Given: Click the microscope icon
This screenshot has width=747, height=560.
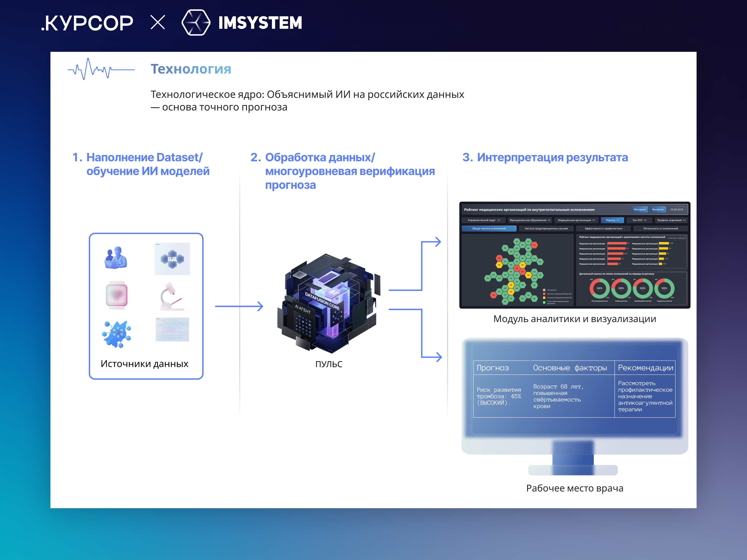Looking at the screenshot, I should click(172, 296).
